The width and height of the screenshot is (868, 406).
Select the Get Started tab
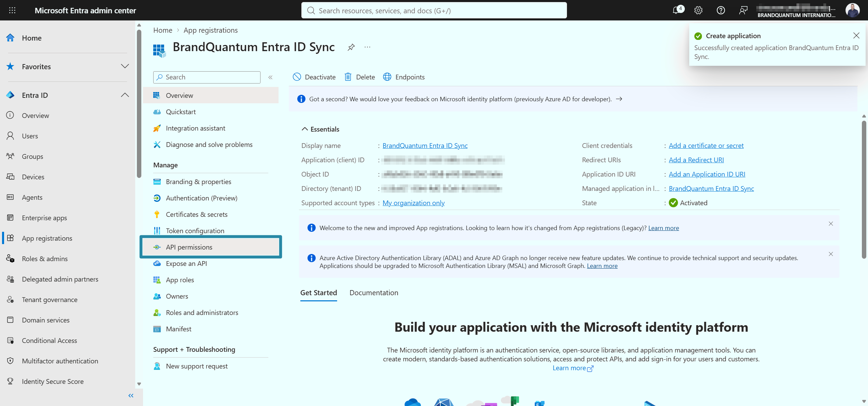coord(318,292)
